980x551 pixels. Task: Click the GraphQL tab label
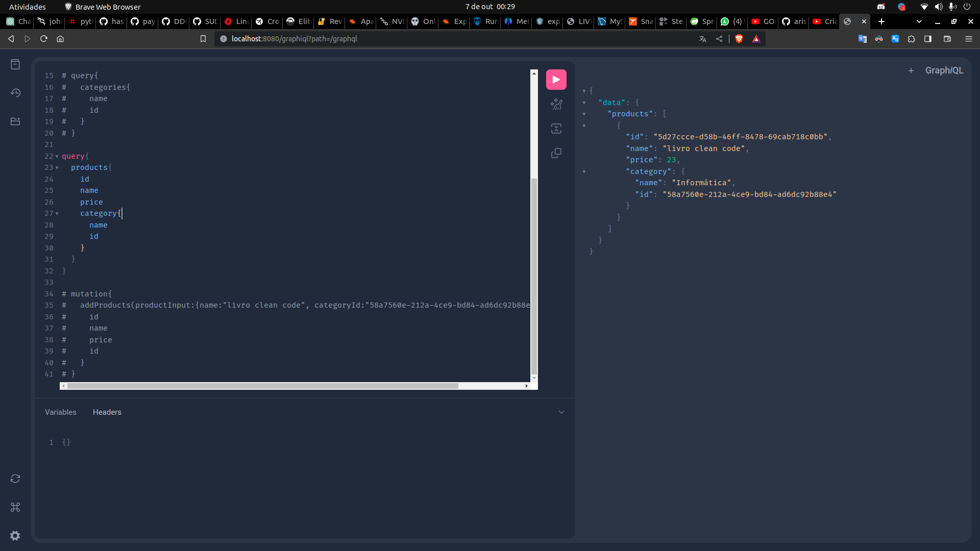pos(942,70)
